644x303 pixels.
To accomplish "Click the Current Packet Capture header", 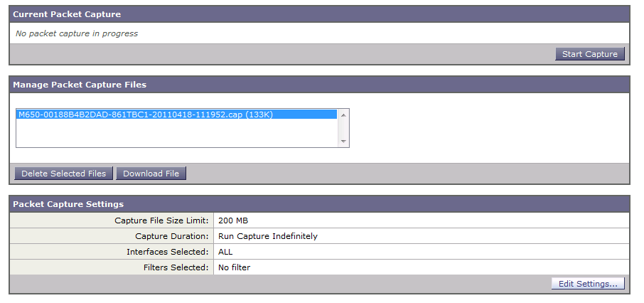I will (x=67, y=14).
